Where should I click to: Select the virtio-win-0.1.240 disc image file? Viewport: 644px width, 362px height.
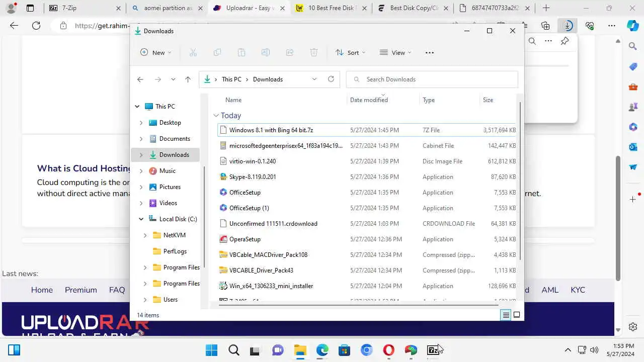(x=367, y=161)
